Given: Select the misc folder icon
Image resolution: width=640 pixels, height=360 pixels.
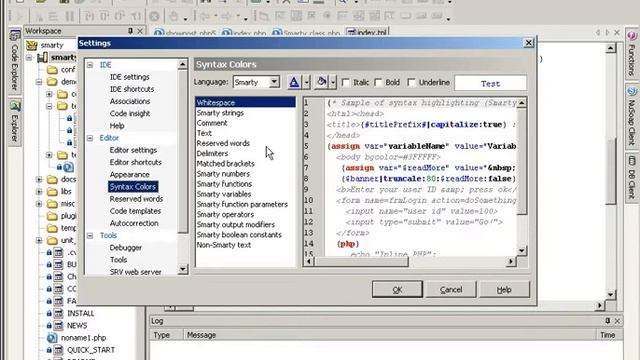Looking at the screenshot, I should 52,204.
